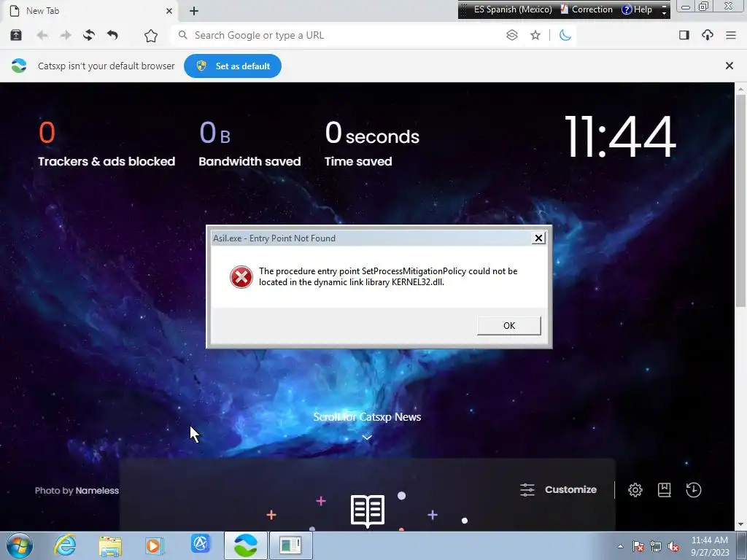This screenshot has width=747, height=560.
Task: Click Set as default browser button
Action: pyautogui.click(x=233, y=66)
